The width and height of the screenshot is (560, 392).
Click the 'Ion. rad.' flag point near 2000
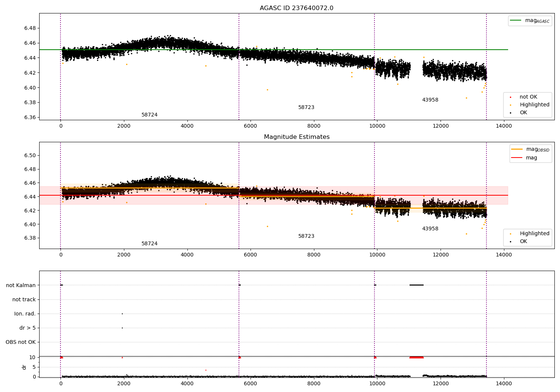[x=122, y=314]
